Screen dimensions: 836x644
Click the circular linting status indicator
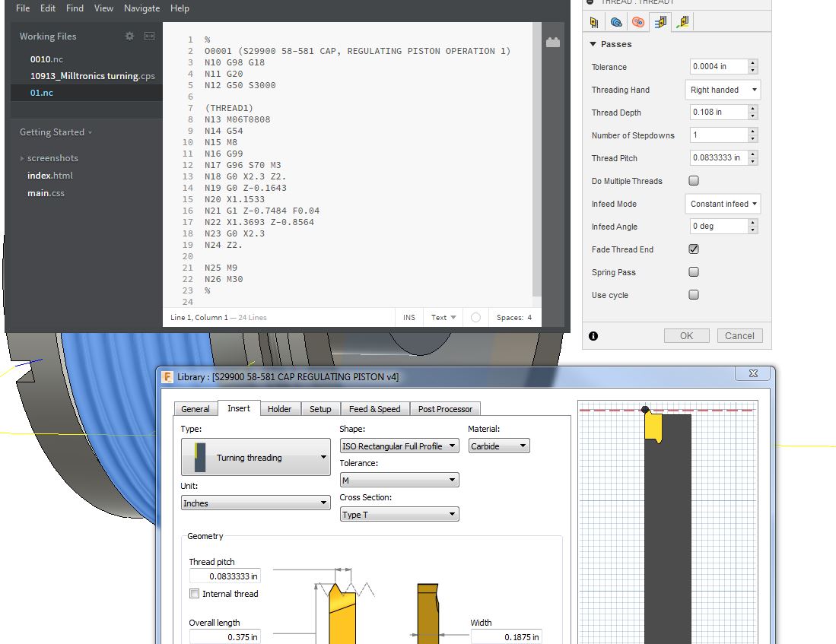pyautogui.click(x=475, y=317)
